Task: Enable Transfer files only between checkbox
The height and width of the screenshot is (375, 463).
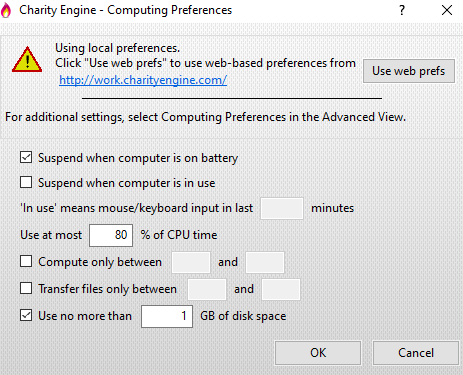Action: (x=26, y=288)
